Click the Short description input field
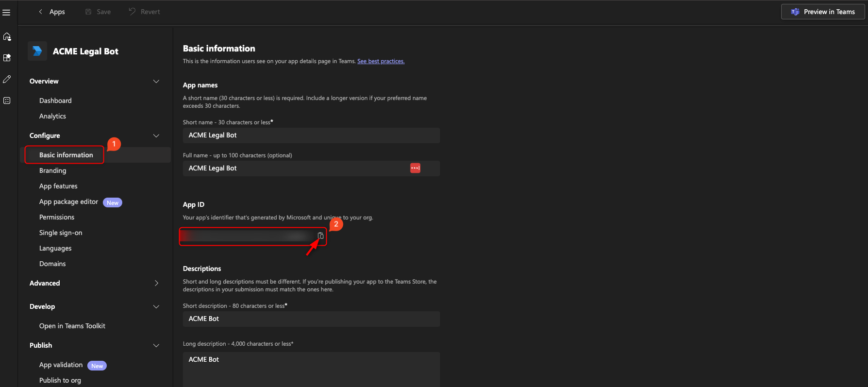868x387 pixels. pos(311,319)
